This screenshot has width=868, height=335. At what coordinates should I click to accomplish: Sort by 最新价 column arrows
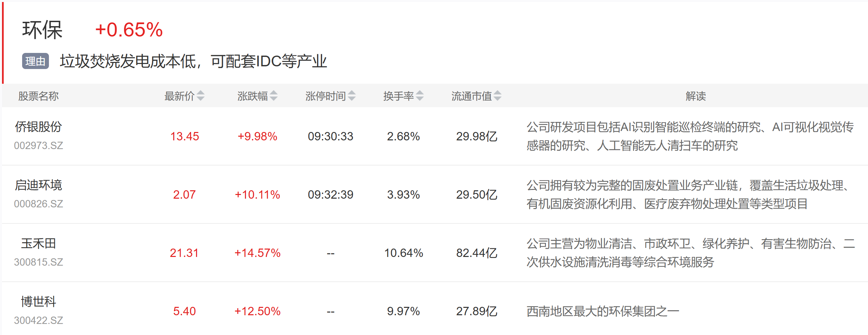pos(200,96)
